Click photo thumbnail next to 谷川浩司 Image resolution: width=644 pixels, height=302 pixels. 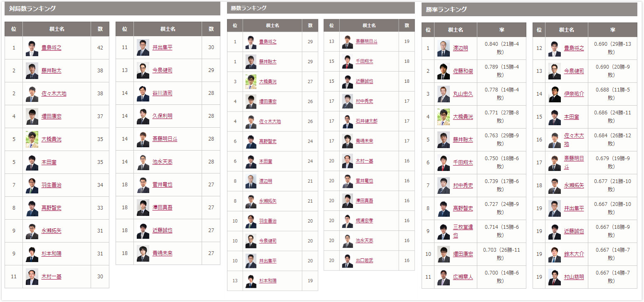(143, 94)
